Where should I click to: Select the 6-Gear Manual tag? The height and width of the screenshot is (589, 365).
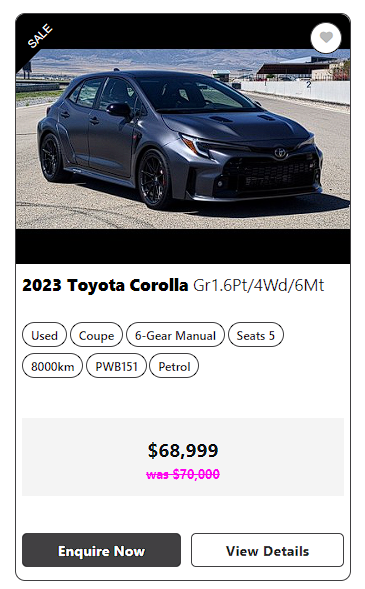click(x=175, y=335)
